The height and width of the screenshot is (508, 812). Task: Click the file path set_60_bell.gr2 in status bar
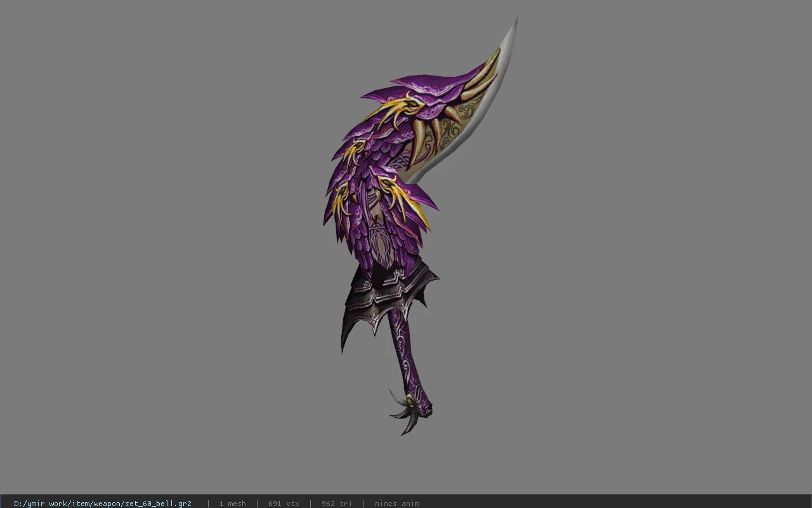tap(103, 504)
